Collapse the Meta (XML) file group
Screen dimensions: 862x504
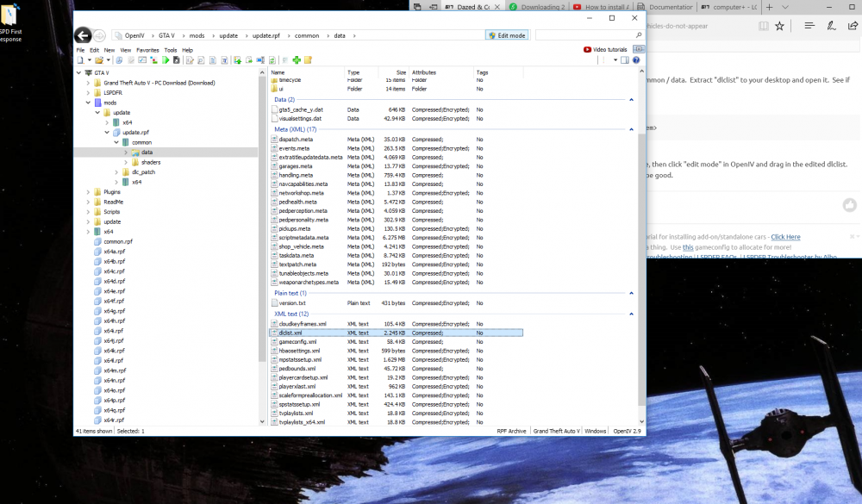[x=630, y=129]
